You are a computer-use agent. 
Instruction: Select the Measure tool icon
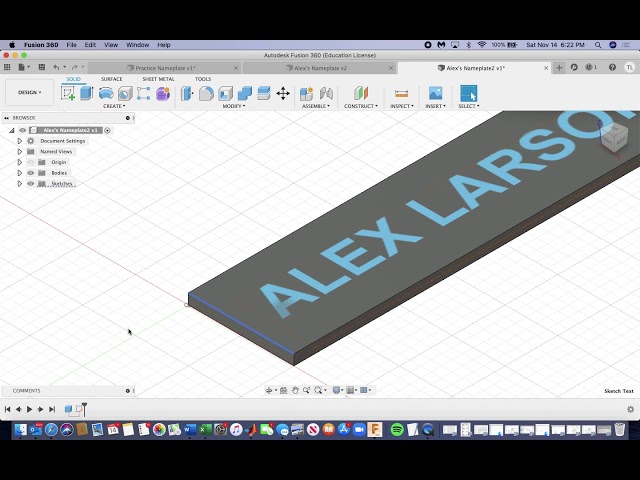pyautogui.click(x=402, y=93)
